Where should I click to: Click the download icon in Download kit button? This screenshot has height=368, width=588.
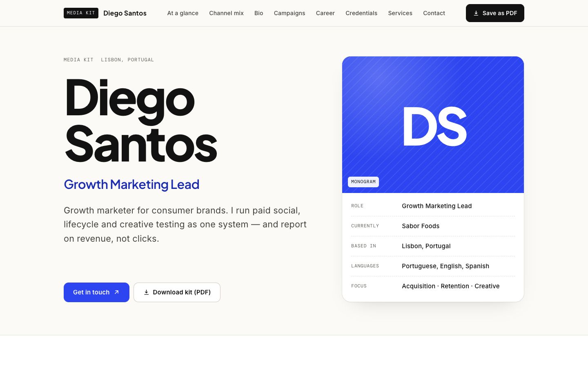point(146,292)
